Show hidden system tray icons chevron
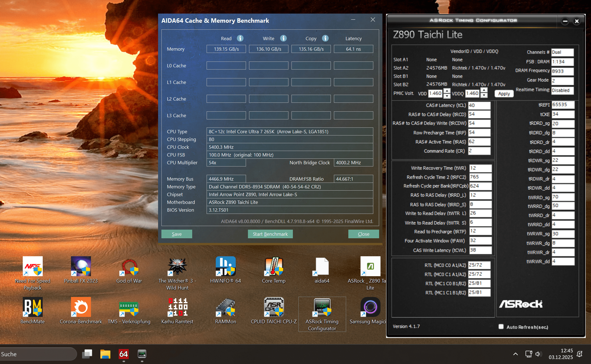This screenshot has width=591, height=364. pos(515,354)
